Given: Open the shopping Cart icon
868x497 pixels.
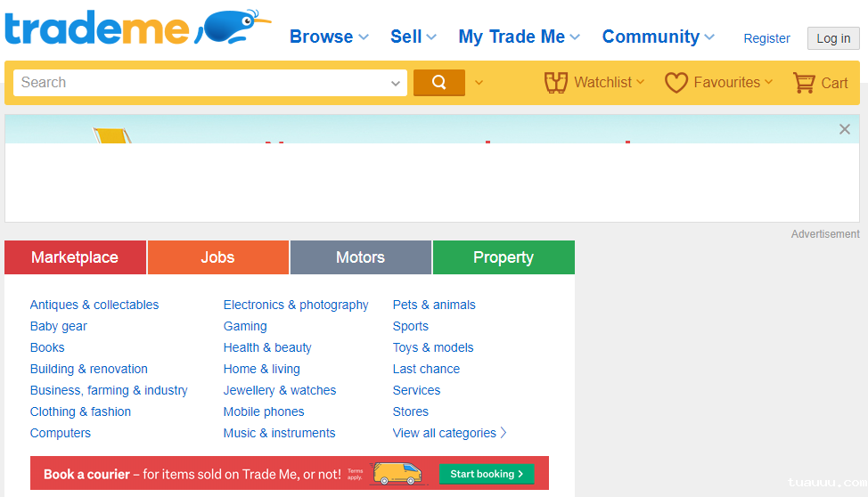Looking at the screenshot, I should (804, 83).
